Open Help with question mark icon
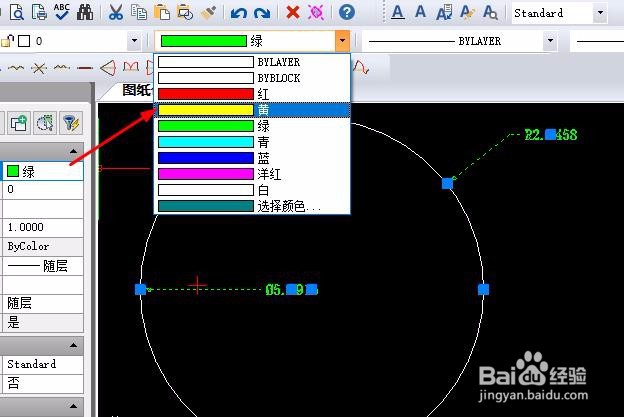 347,12
